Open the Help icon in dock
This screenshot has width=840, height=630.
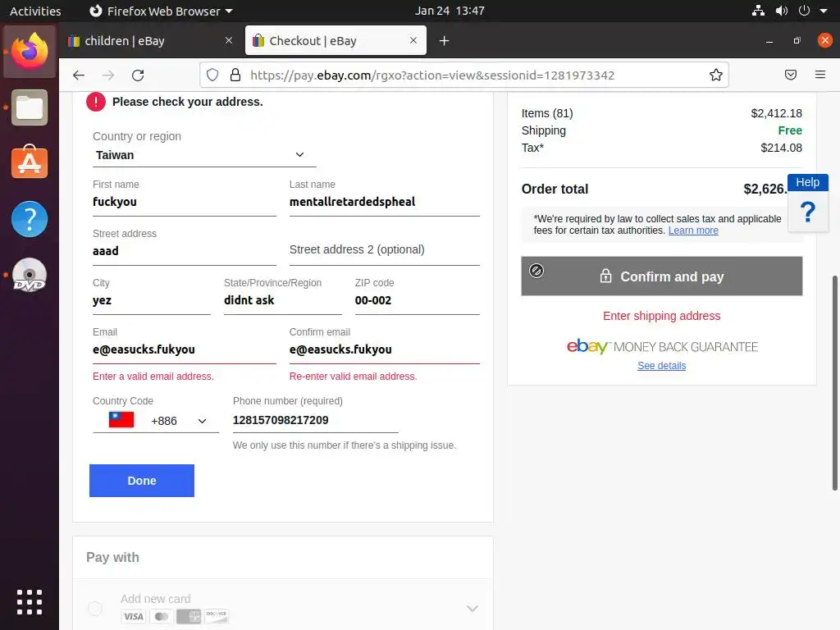[x=30, y=218]
